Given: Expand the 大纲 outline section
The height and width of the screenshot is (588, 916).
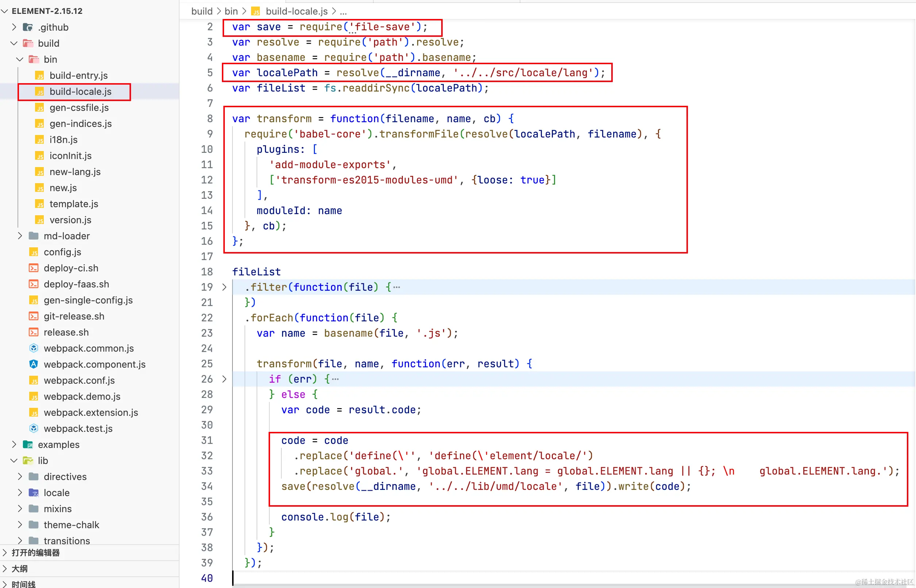Looking at the screenshot, I should pyautogui.click(x=5, y=569).
